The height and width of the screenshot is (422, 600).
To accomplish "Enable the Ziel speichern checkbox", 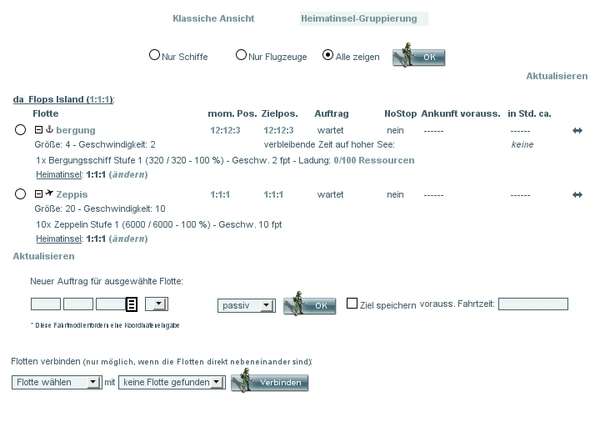I will 352,303.
